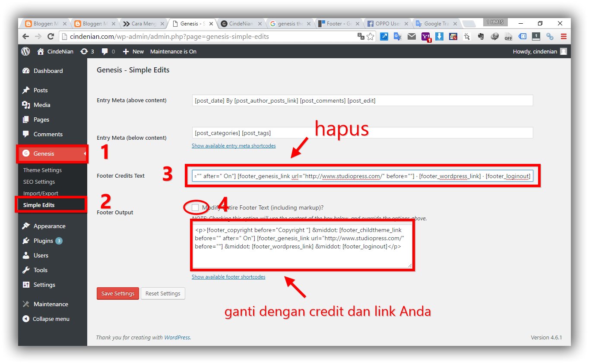Viewport: 589px width, 364px height.
Task: Click the WordPress link in the footer
Action: coord(177,337)
